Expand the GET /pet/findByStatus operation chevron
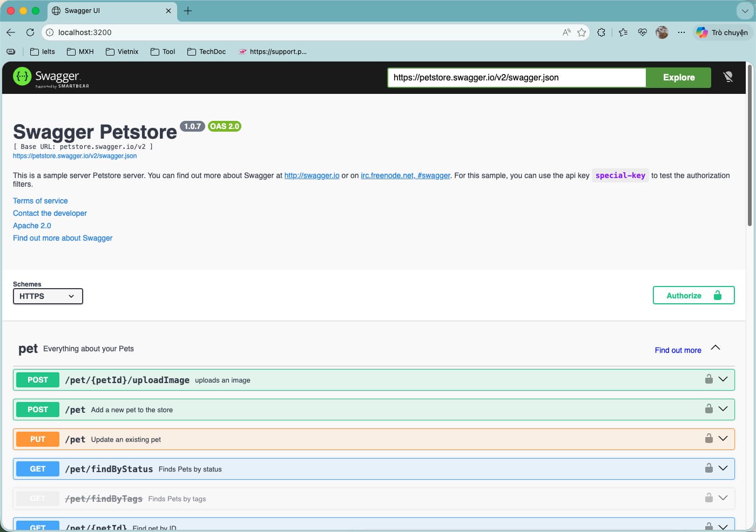The width and height of the screenshot is (756, 532). (x=723, y=468)
